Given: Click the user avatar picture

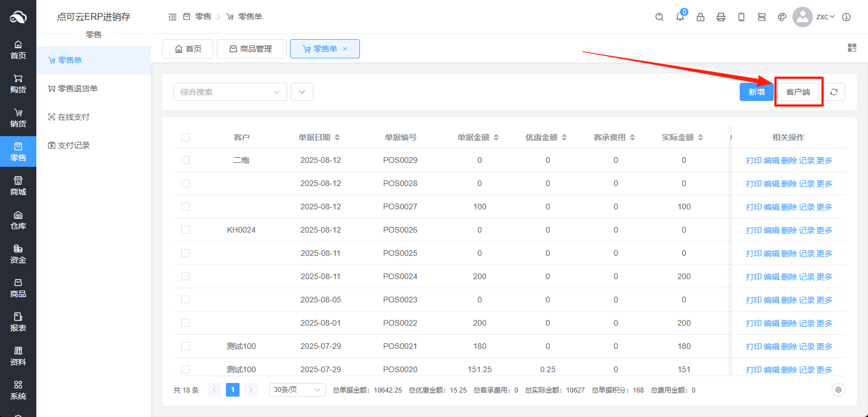Looking at the screenshot, I should pos(803,17).
